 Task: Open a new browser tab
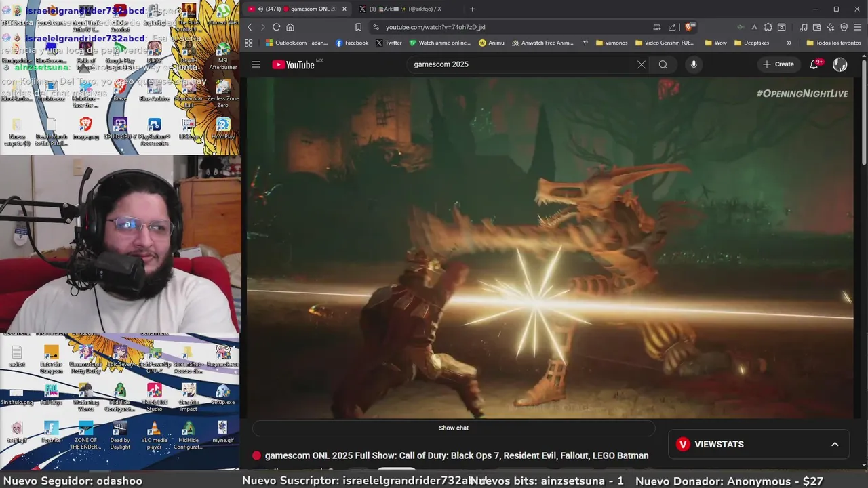(x=472, y=9)
